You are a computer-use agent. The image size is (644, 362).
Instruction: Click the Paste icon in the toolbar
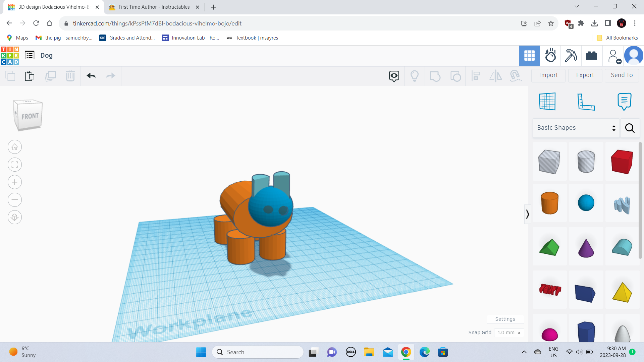point(30,76)
